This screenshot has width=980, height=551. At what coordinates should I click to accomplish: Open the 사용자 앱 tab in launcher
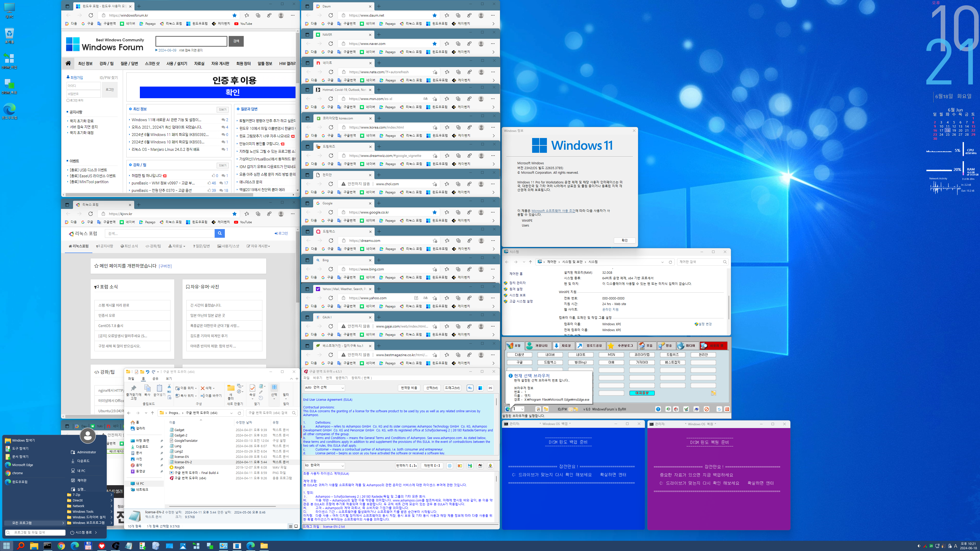(713, 346)
